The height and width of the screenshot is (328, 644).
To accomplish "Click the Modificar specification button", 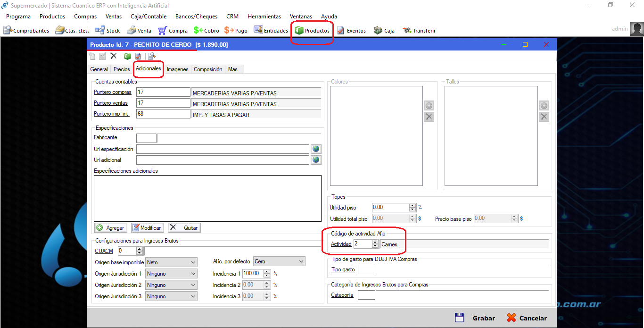I will [147, 227].
